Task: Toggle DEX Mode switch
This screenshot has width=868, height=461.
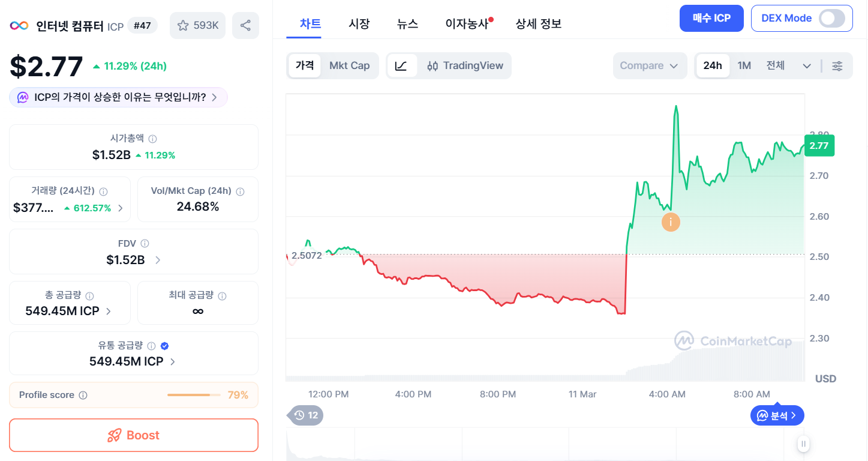Action: pyautogui.click(x=833, y=18)
